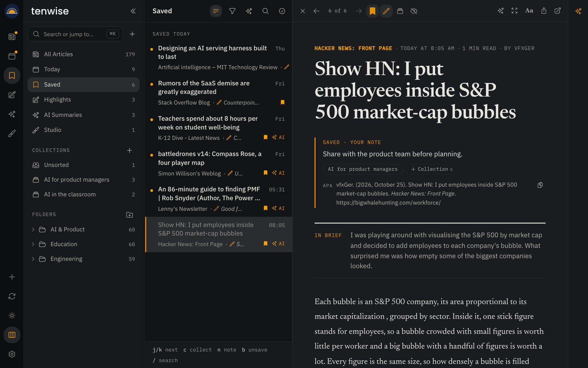This screenshot has width=588, height=368.
Task: Toggle the bookmark saved button in reader toolbar
Action: pos(372,11)
